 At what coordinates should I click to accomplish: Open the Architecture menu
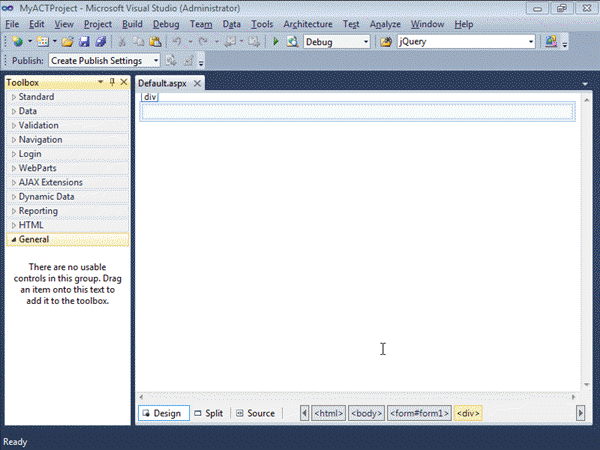[308, 24]
